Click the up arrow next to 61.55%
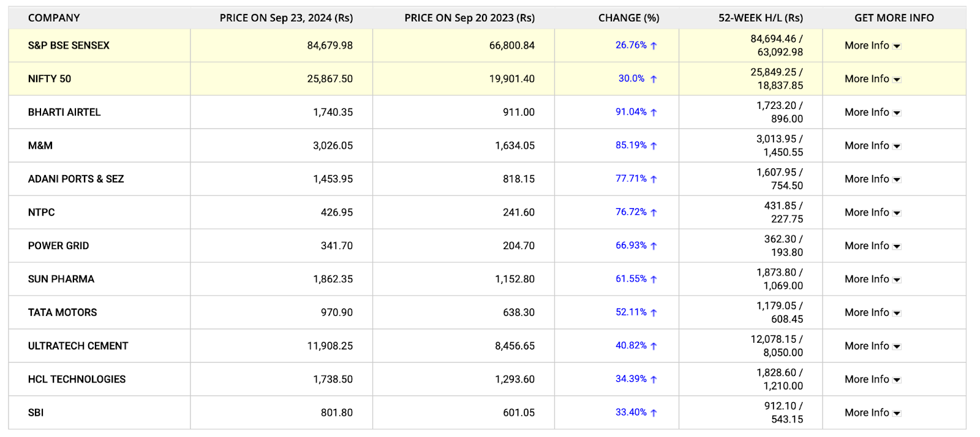Image resolution: width=980 pixels, height=437 pixels. (654, 279)
